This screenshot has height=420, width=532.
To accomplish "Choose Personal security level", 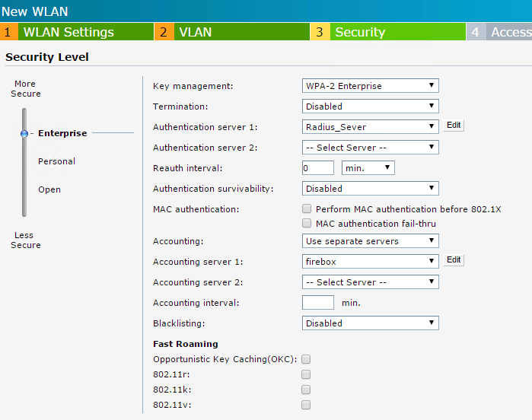I will [x=56, y=161].
